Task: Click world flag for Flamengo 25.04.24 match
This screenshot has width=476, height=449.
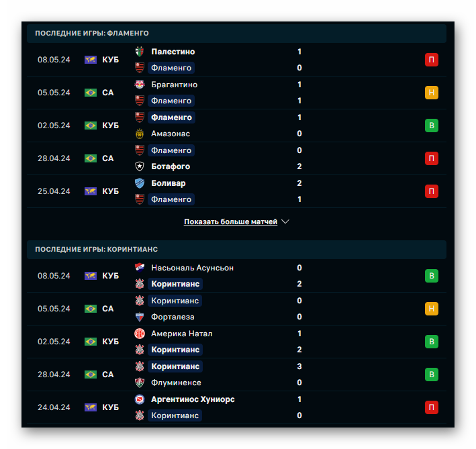Action: (91, 191)
